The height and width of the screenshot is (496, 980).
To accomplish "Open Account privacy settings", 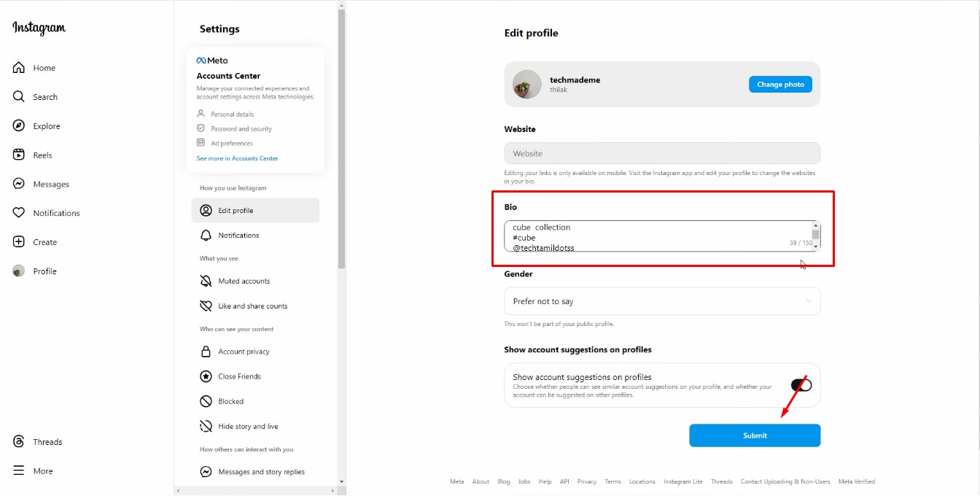I will 244,351.
